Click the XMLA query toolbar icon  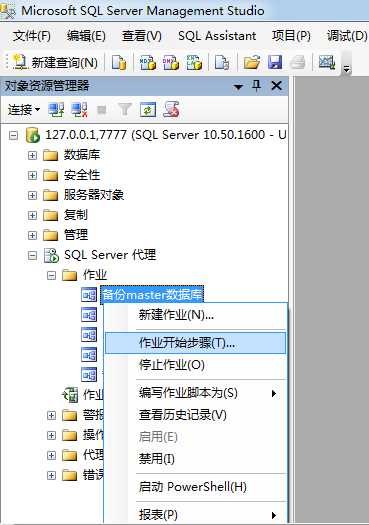pyautogui.click(x=194, y=62)
